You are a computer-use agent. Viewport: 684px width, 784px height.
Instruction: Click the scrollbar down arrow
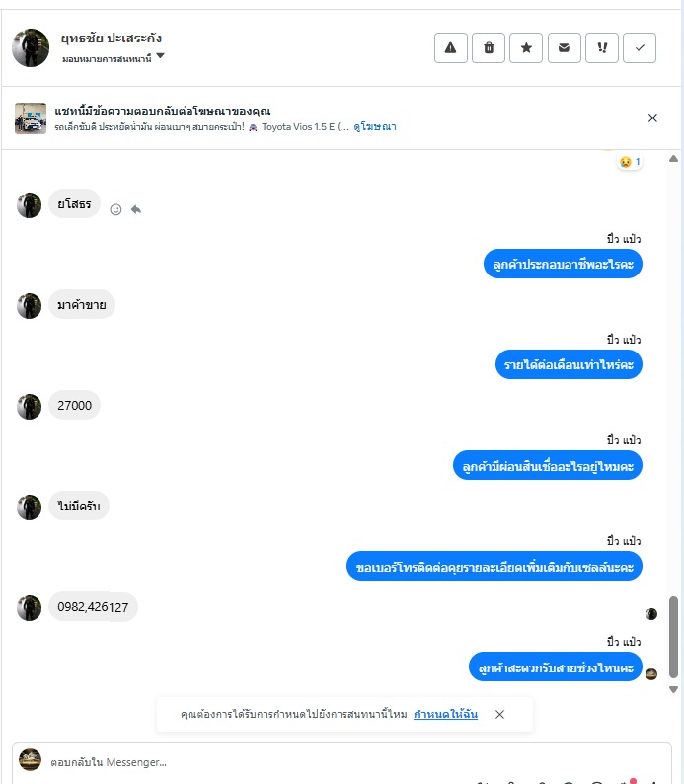pyautogui.click(x=673, y=689)
